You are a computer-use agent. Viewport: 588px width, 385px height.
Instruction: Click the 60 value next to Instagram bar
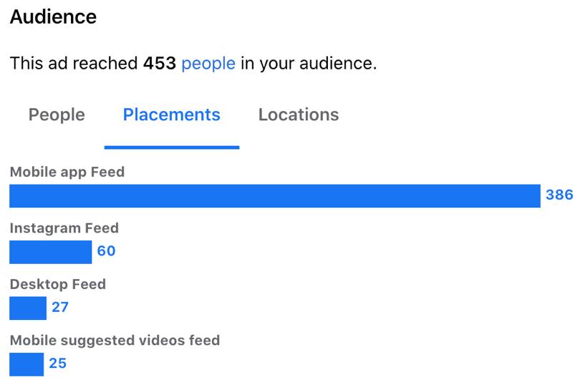[106, 251]
